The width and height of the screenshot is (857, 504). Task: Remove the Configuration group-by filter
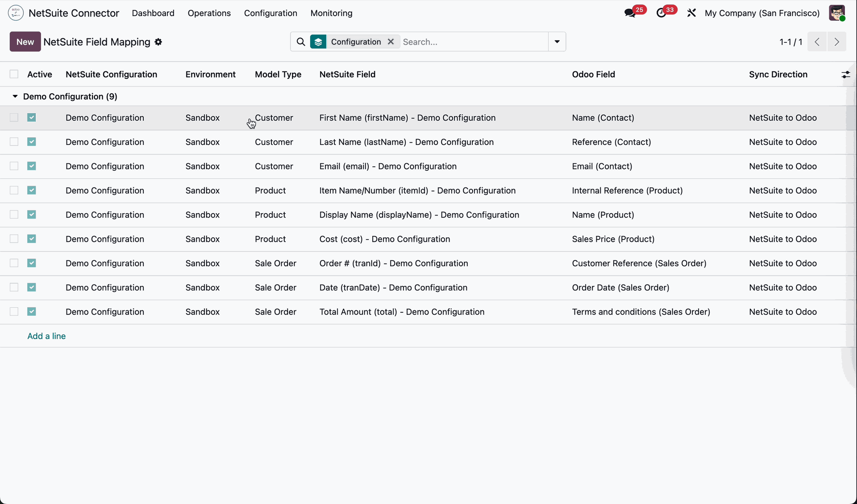click(391, 41)
